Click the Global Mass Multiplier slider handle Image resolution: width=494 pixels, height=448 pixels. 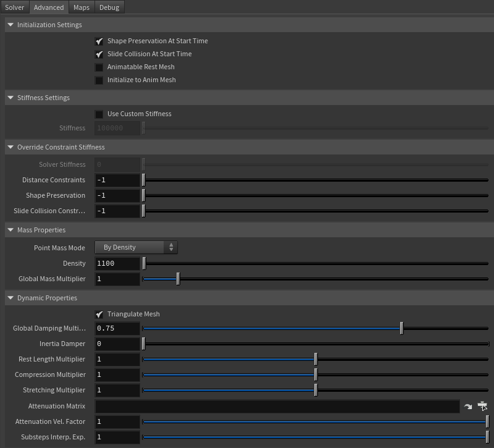tap(178, 279)
